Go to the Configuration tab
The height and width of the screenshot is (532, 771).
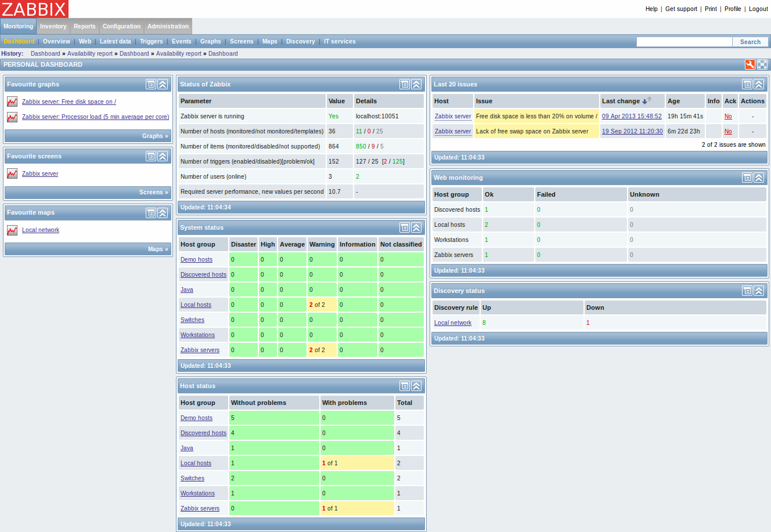tap(122, 26)
